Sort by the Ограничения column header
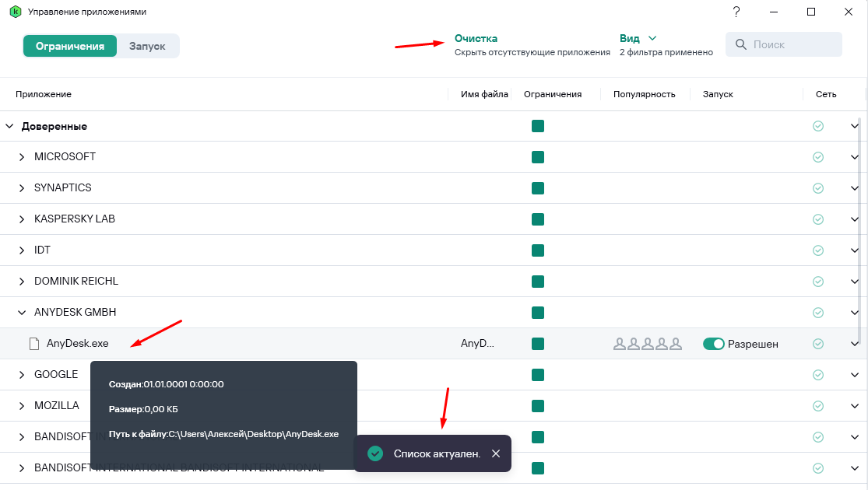The height and width of the screenshot is (490, 868). [553, 94]
